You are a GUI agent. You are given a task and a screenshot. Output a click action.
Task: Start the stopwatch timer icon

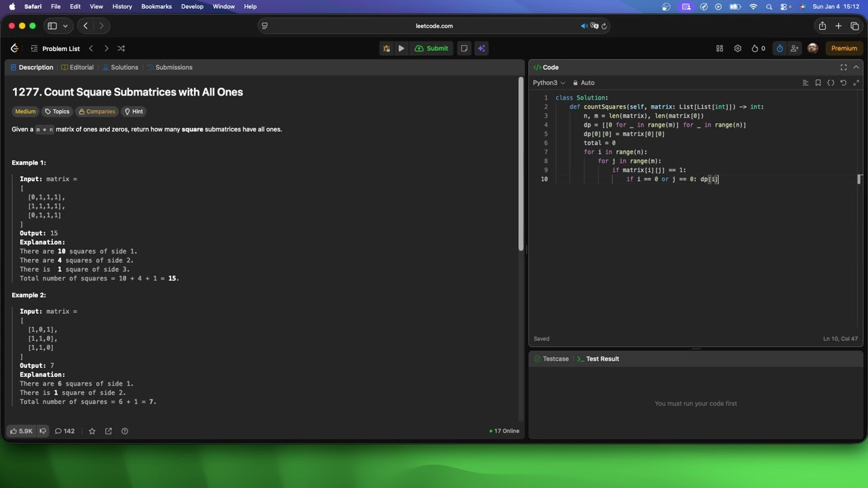tap(780, 48)
